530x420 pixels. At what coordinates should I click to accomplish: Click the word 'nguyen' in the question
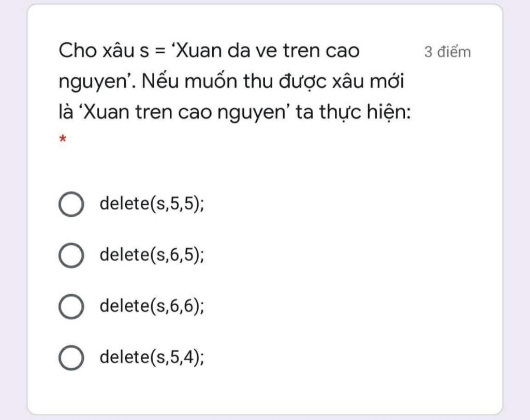point(92,81)
